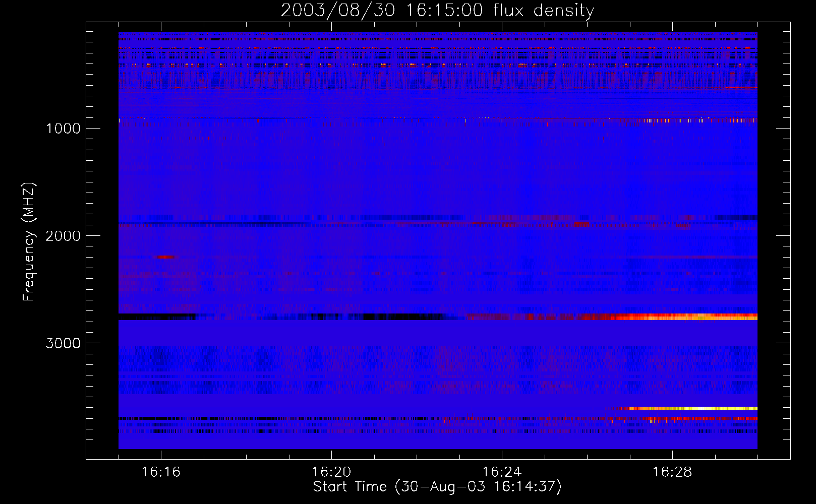Click the yellow-orange emission band near 2750 MHz
The width and height of the screenshot is (816, 504).
pyautogui.click(x=683, y=317)
